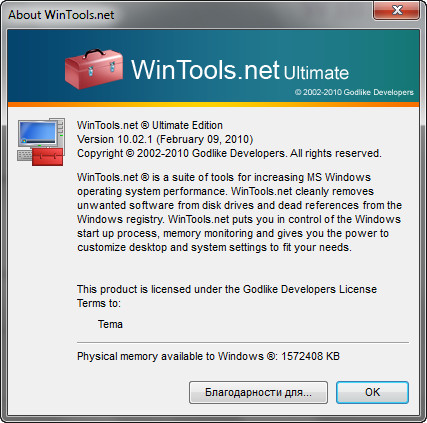
Task: Click the © 2002-2010 Godlike Developers banner text
Action: [x=354, y=92]
